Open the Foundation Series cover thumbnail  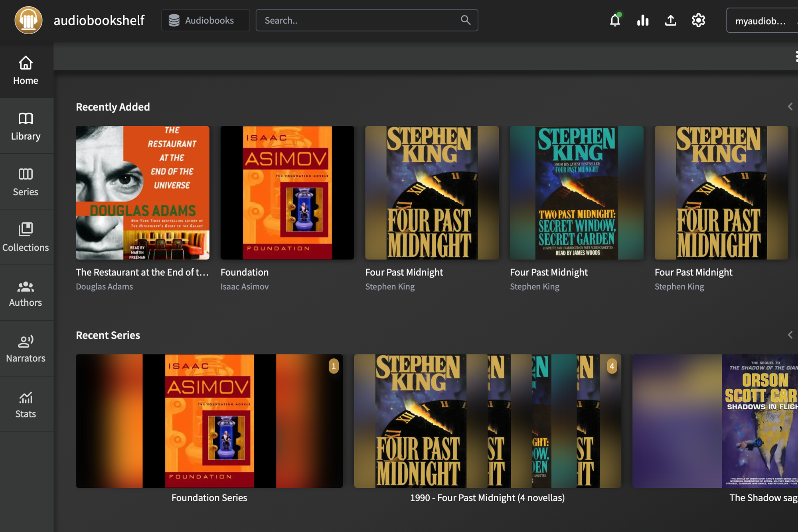[x=209, y=421]
